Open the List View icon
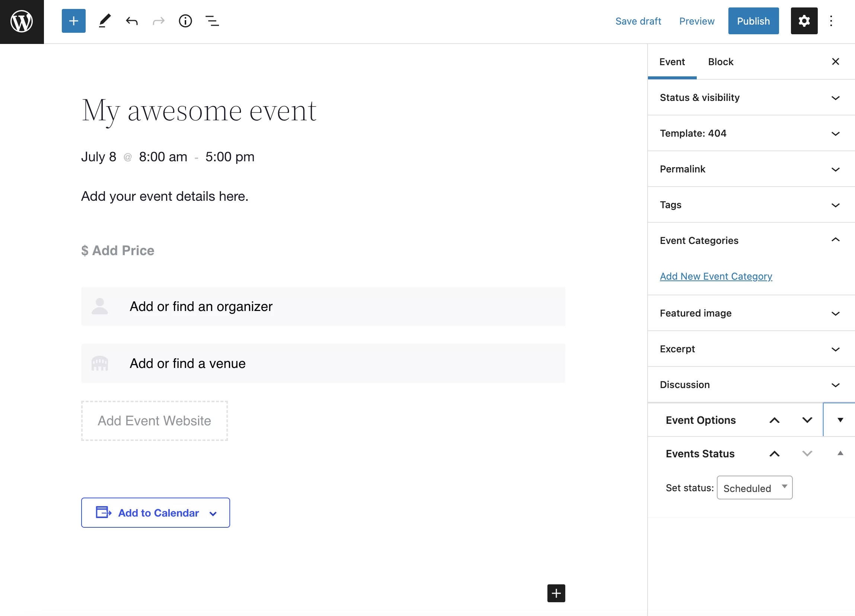 pos(212,21)
